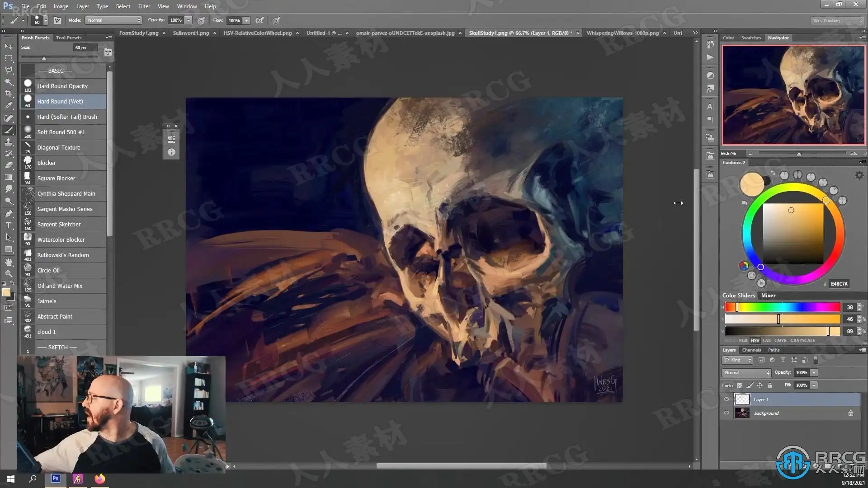This screenshot has height=488, width=868.
Task: Select the Sargent Sketcher brush preset
Action: click(59, 225)
